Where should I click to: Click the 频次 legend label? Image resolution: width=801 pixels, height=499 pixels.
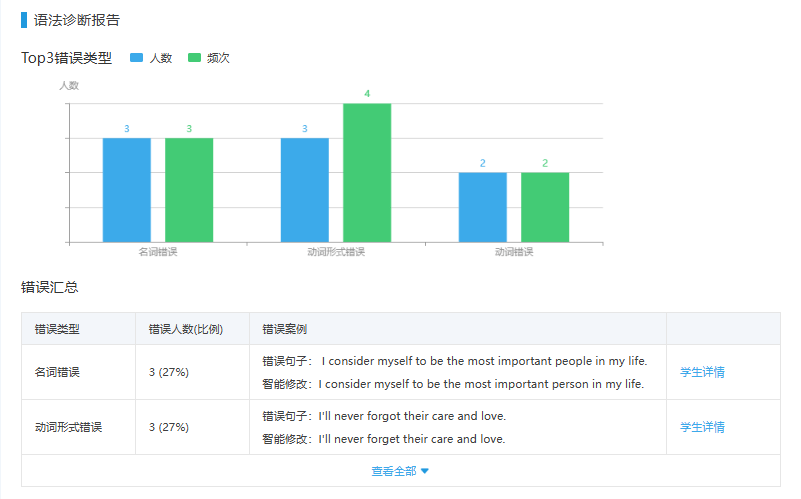(218, 58)
